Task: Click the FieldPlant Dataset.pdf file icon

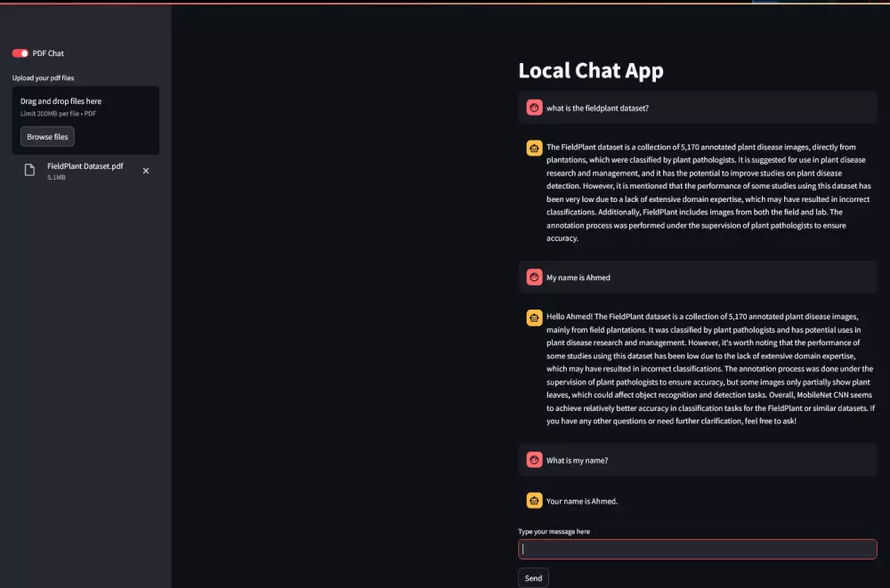Action: click(x=29, y=170)
